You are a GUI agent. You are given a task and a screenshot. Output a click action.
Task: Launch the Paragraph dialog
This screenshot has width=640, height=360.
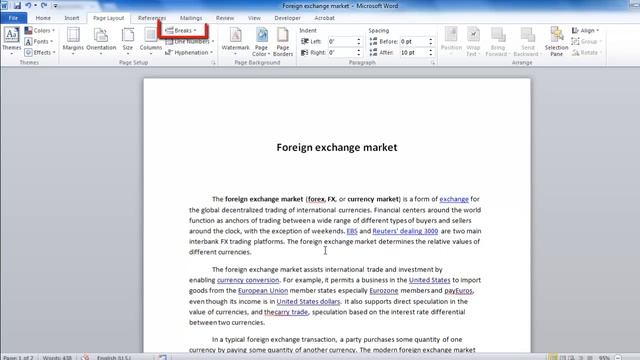(433, 62)
